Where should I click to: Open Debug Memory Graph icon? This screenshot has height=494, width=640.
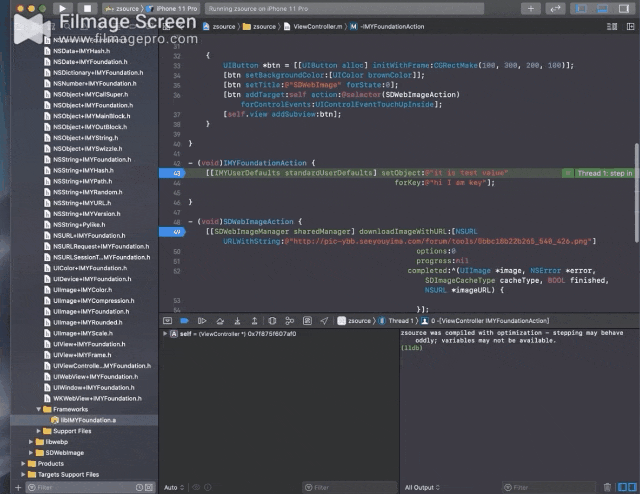coord(289,320)
